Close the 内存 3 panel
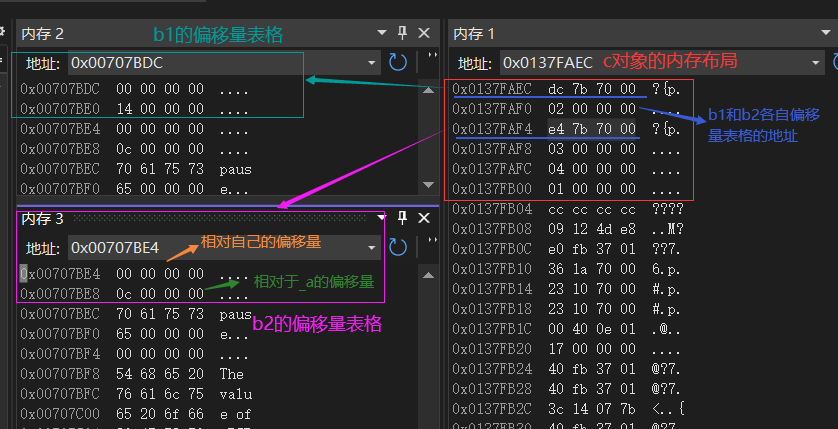The image size is (838, 429). pos(424,218)
